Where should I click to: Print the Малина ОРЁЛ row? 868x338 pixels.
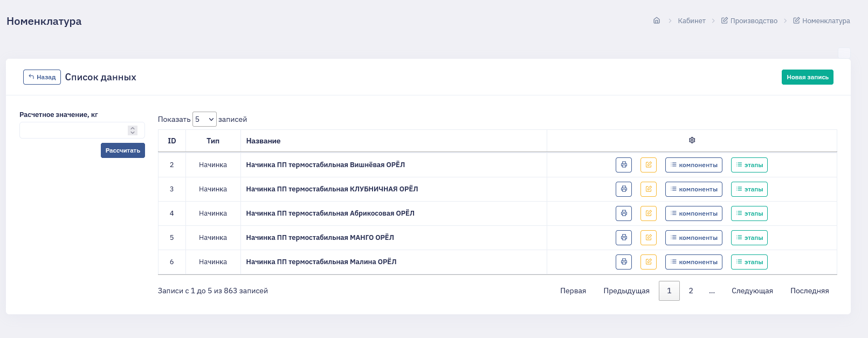pos(624,262)
